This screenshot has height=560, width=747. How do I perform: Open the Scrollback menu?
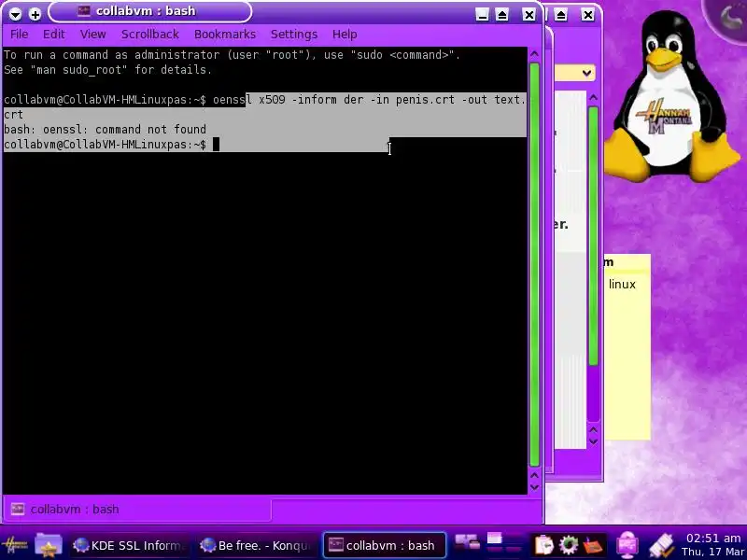pyautogui.click(x=150, y=35)
